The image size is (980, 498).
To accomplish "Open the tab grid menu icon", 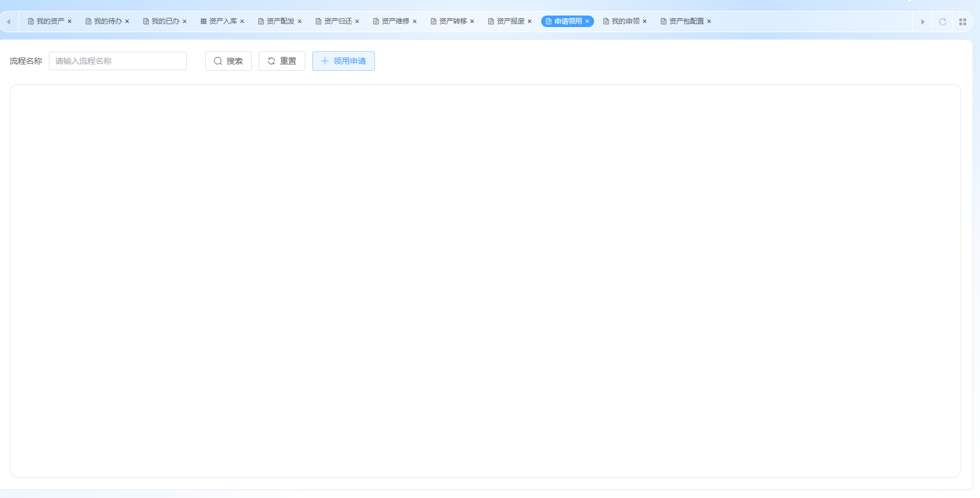I will [x=963, y=22].
